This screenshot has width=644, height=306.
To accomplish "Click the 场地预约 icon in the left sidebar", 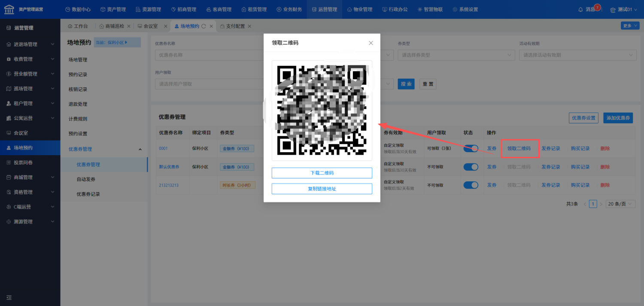I will tap(9, 148).
